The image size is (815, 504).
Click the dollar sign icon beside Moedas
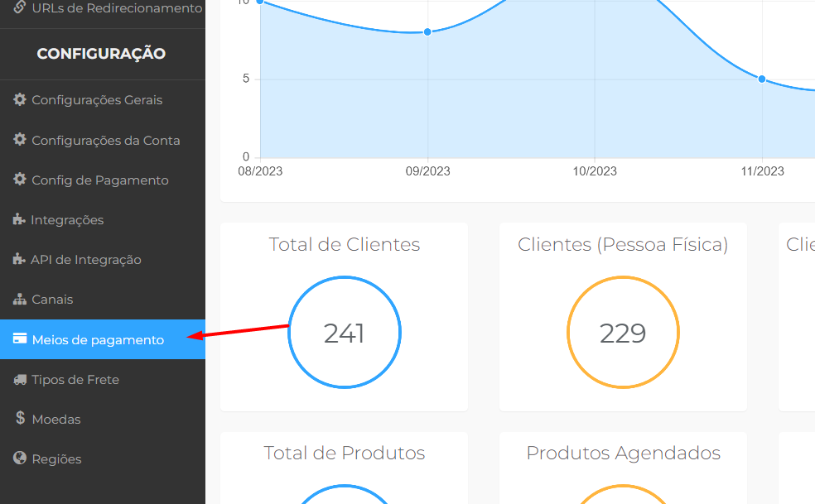point(20,418)
